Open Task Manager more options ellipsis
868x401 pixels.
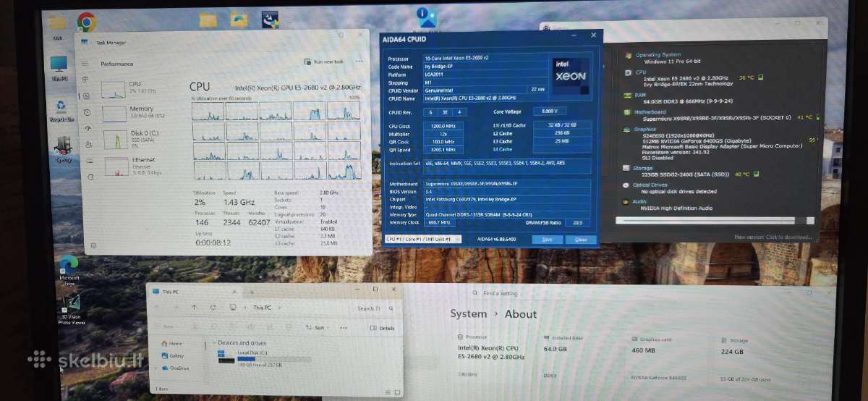click(x=359, y=62)
